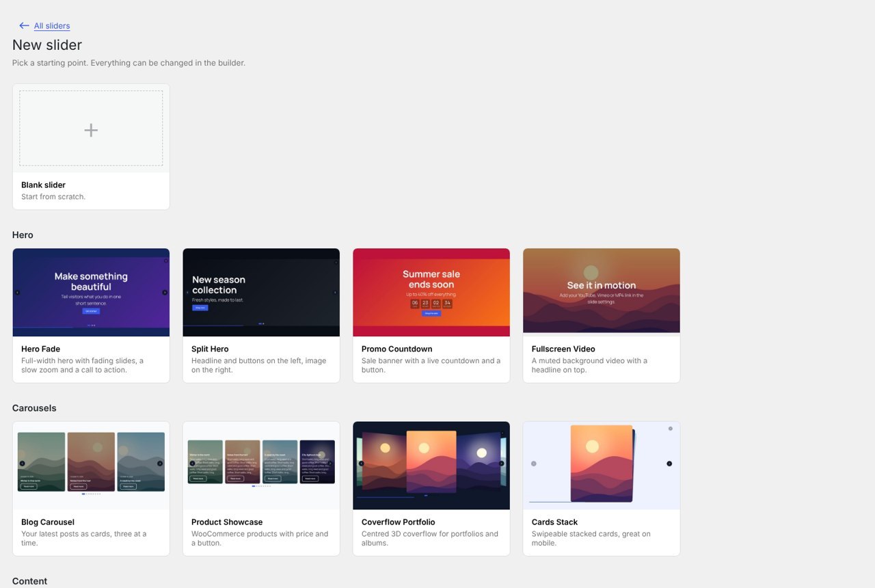The width and height of the screenshot is (875, 588).
Task: Click previous arrow in Blog Carousel preview
Action: (22, 464)
